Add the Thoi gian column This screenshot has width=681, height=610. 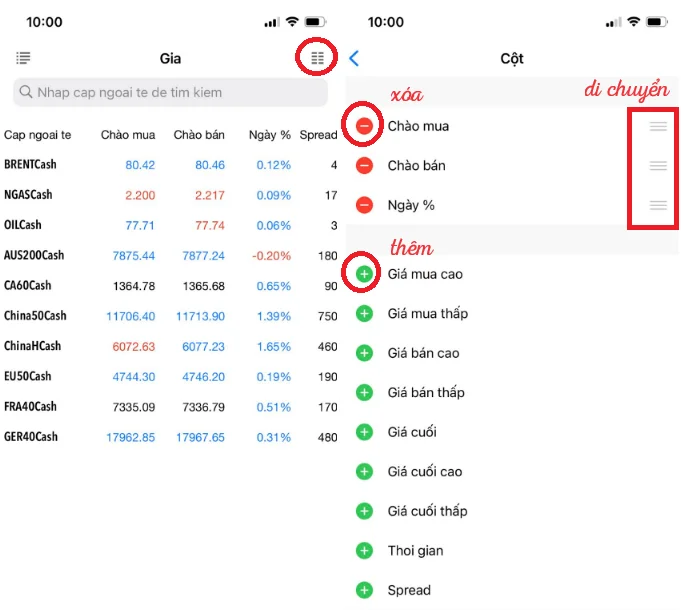364,551
